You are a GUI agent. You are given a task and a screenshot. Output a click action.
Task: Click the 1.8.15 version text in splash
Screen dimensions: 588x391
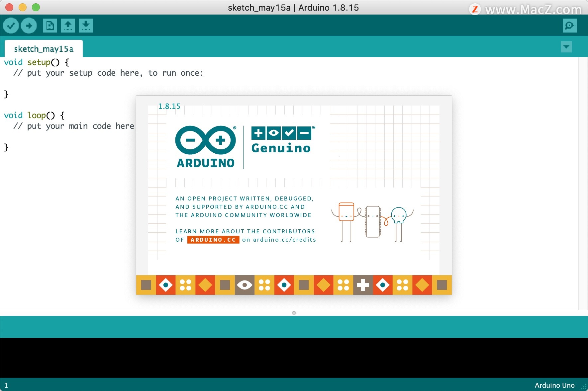click(169, 106)
